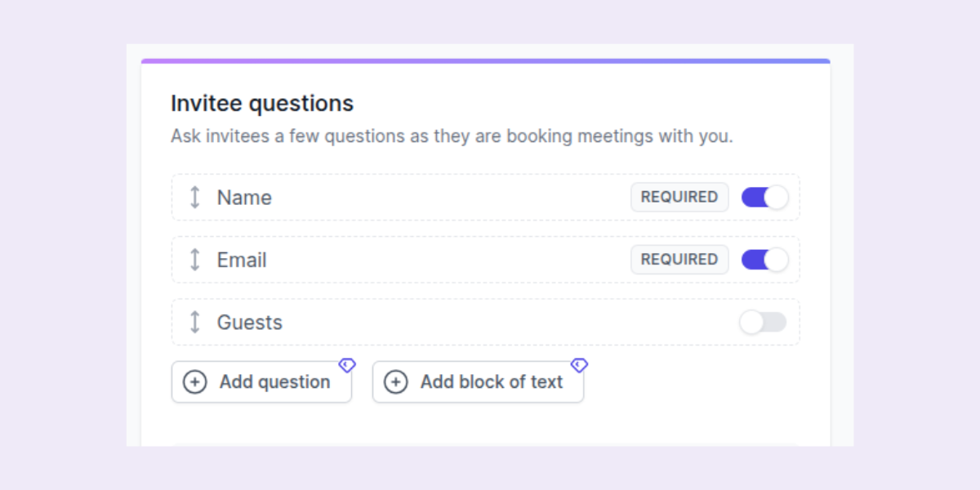Click the REQUIRED badge next to Name

[679, 197]
